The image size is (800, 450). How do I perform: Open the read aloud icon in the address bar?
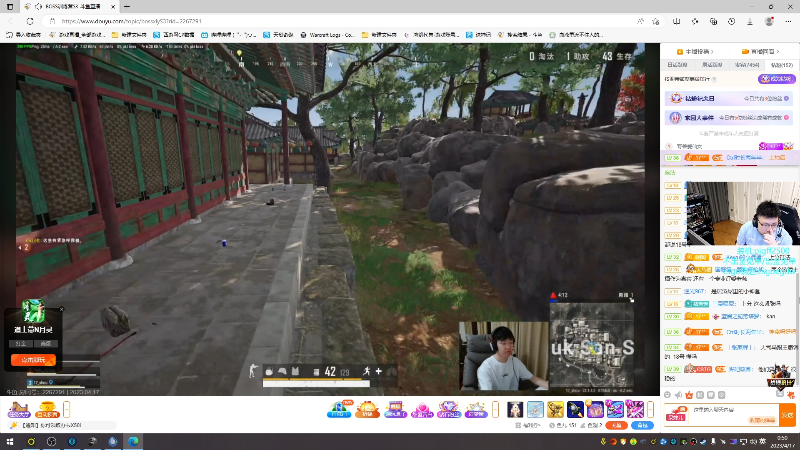coord(640,21)
